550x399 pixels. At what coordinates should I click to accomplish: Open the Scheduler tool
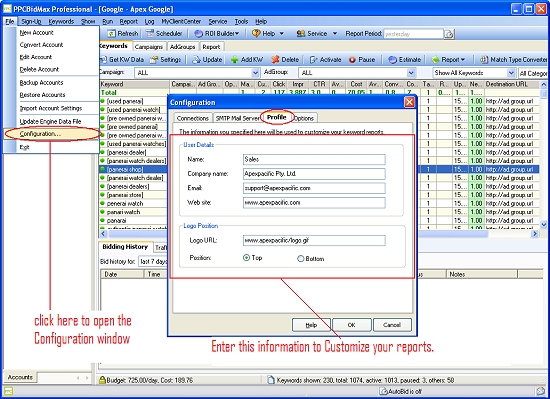(164, 34)
